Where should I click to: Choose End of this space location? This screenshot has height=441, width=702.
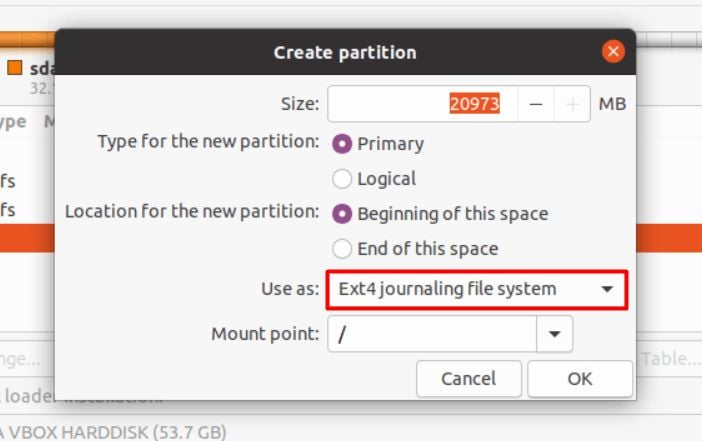point(343,249)
